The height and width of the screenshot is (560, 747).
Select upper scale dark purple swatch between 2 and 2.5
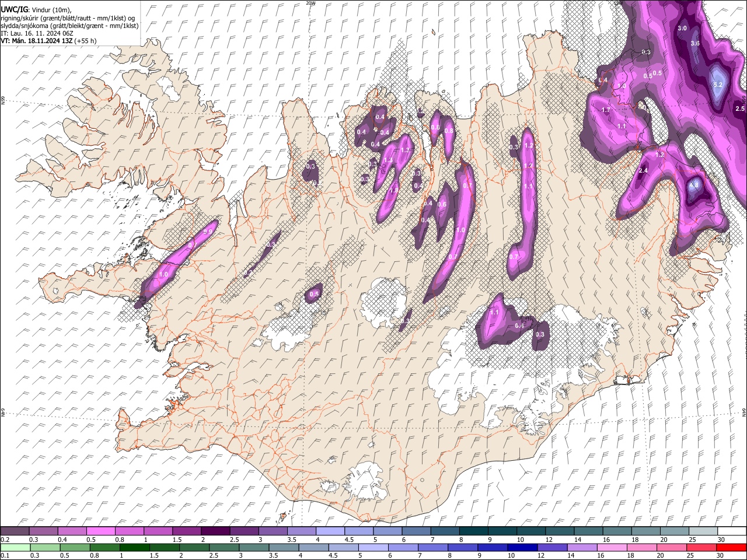[215, 531]
